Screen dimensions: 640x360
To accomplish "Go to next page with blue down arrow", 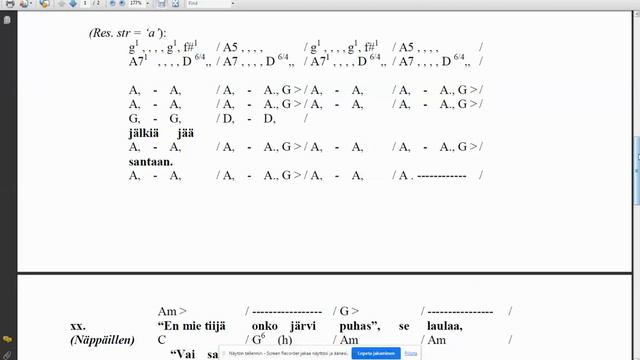I will click(x=73, y=4).
